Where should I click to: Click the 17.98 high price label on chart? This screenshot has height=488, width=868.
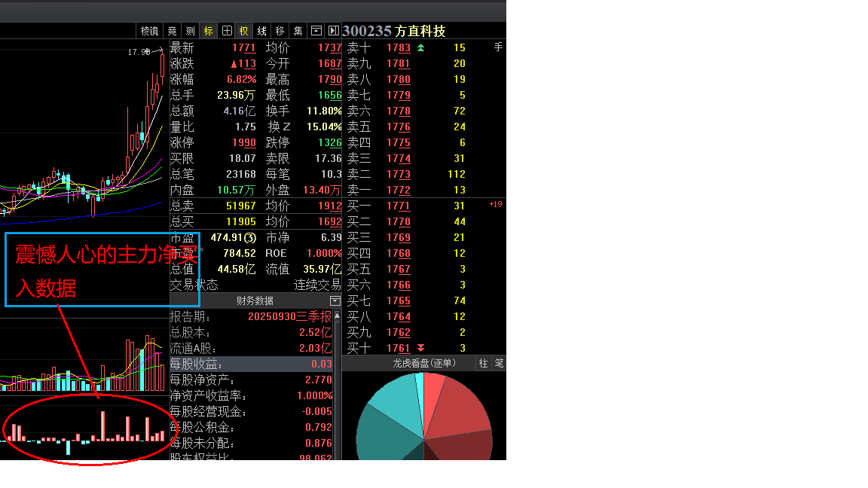[x=139, y=52]
